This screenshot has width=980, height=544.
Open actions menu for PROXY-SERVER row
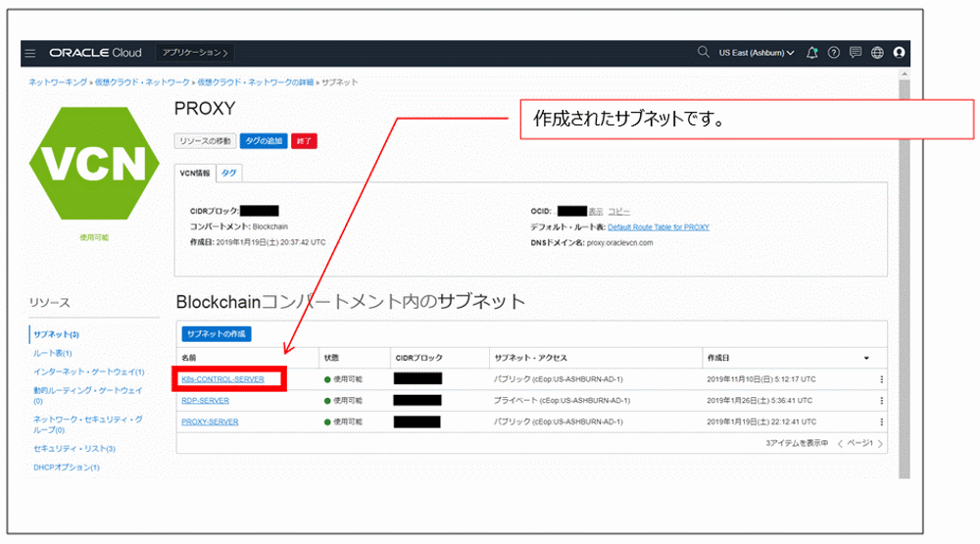point(881,422)
